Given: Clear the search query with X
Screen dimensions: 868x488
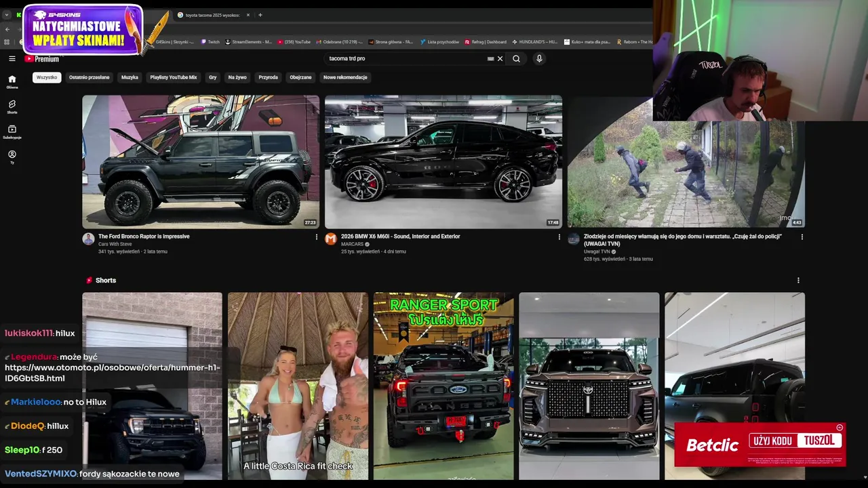Looking at the screenshot, I should pos(500,58).
